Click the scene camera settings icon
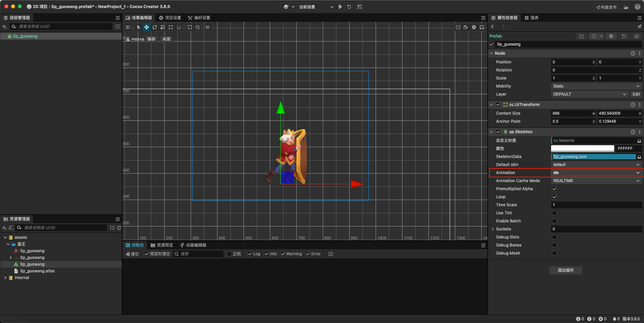Image resolution: width=644 pixels, height=323 pixels. click(x=466, y=27)
